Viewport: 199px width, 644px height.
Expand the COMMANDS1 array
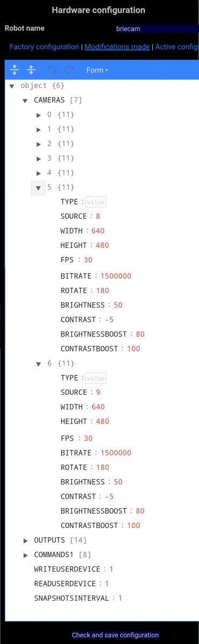tap(25, 554)
